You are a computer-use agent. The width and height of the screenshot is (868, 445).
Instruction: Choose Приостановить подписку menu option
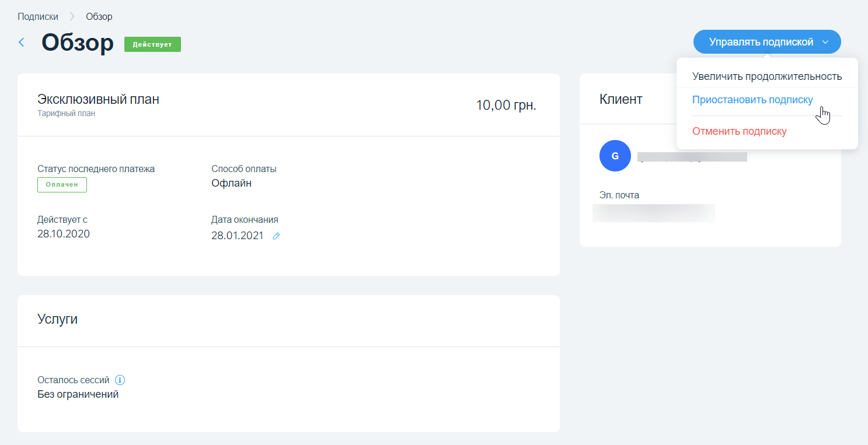click(x=752, y=100)
